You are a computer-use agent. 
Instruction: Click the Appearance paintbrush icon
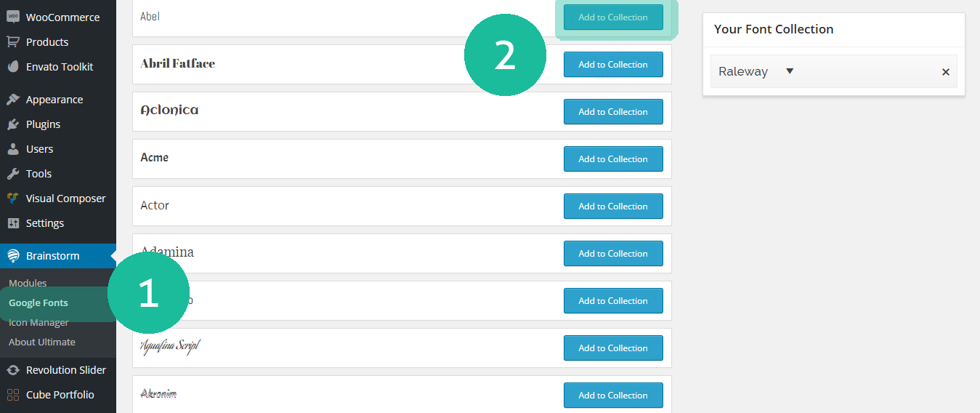pos(13,100)
